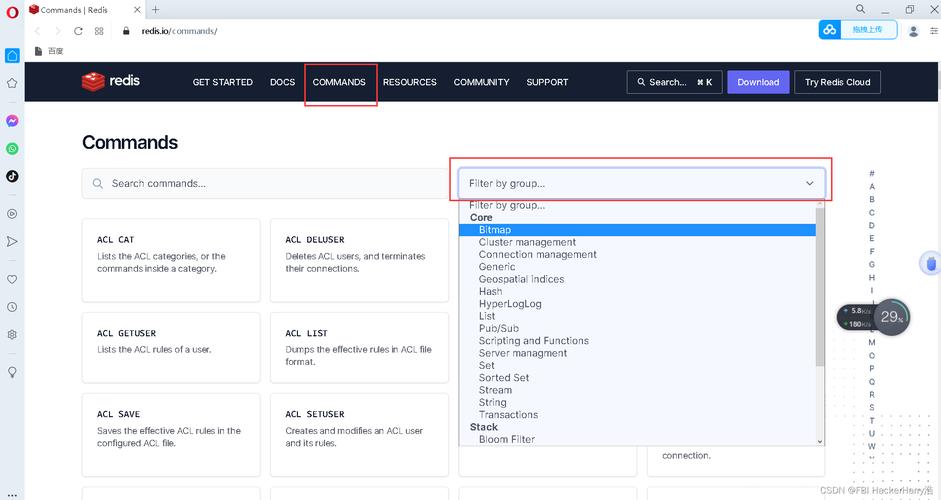Open the sidebar player icon
The height and width of the screenshot is (500, 941).
point(12,214)
